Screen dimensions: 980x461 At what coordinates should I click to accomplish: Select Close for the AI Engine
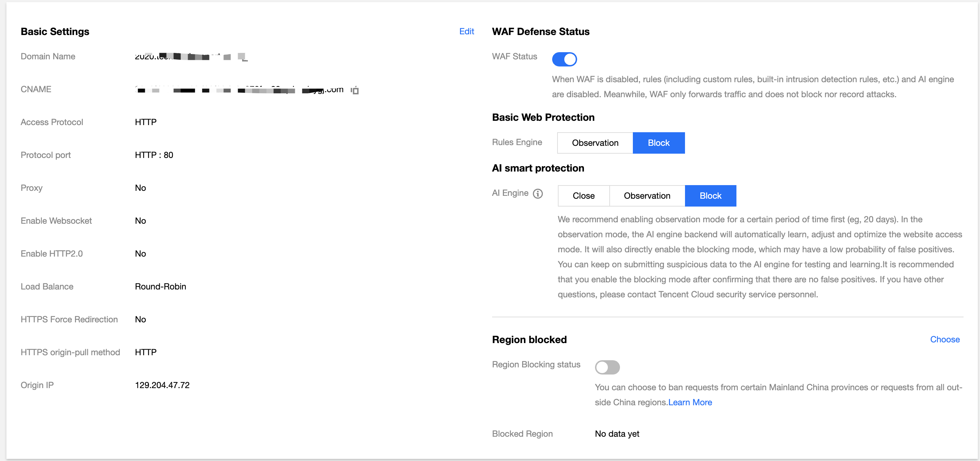pos(584,196)
